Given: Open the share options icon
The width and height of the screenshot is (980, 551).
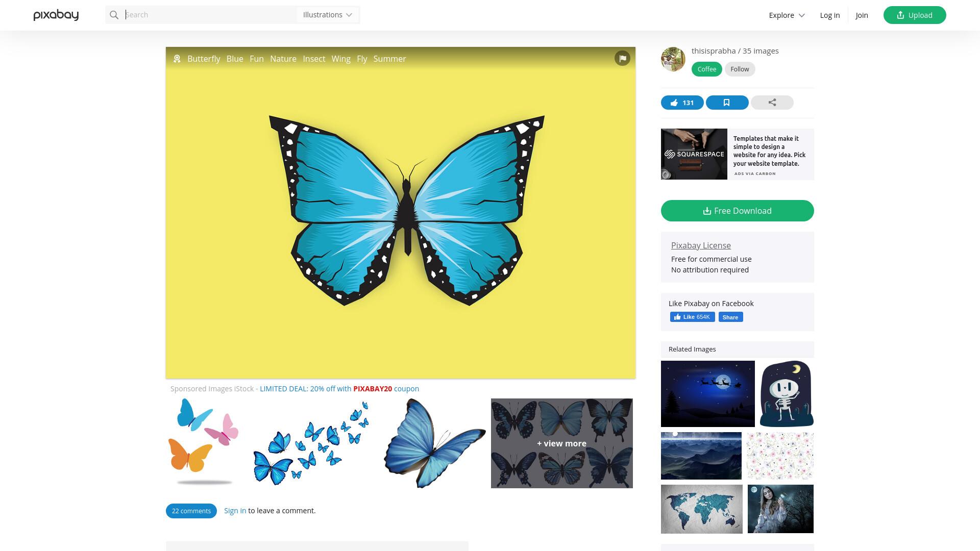Looking at the screenshot, I should [772, 103].
